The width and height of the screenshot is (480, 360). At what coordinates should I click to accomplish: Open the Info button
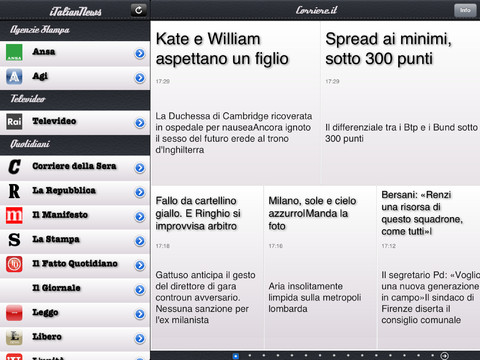(x=465, y=10)
